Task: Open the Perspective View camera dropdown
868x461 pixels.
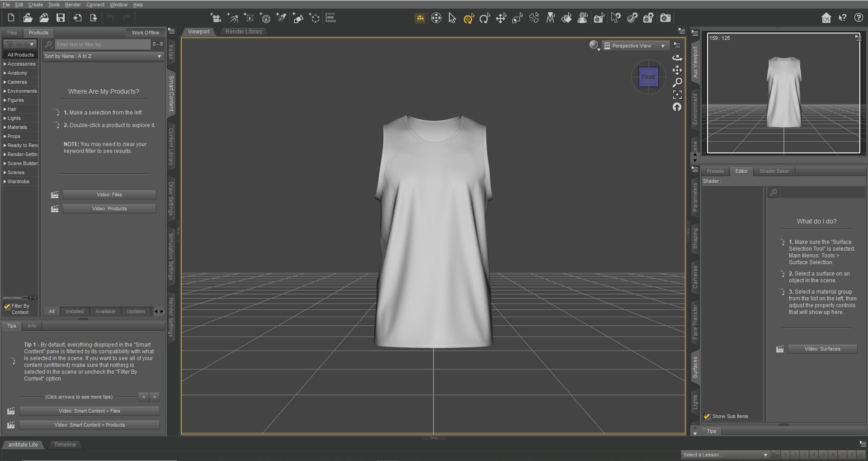Action: click(x=635, y=46)
